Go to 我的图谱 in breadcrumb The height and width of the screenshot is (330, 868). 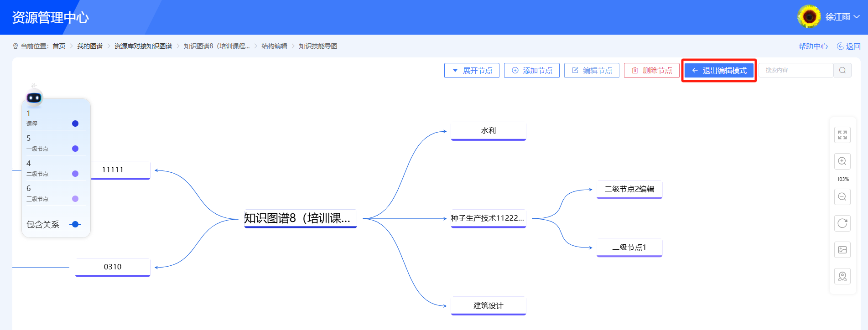[90, 46]
